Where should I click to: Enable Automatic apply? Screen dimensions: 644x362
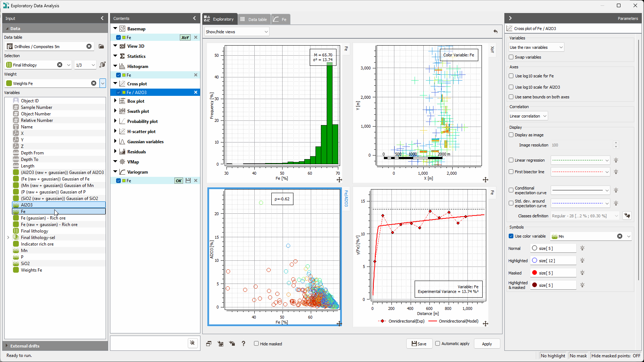coord(437,344)
